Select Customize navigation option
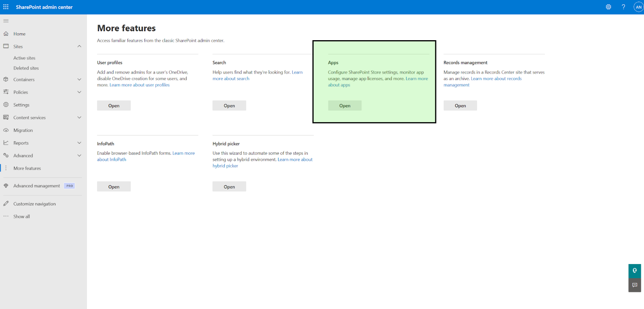The width and height of the screenshot is (644, 309). tap(34, 204)
